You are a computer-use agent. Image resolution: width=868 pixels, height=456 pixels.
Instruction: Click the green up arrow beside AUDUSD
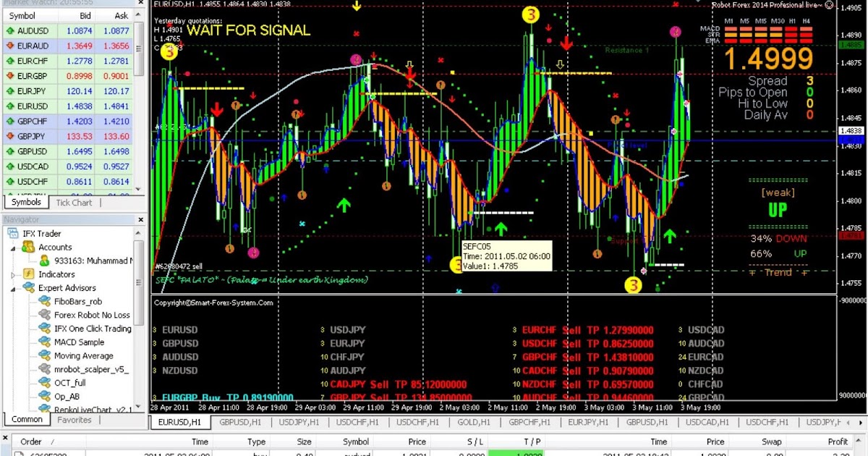10,31
